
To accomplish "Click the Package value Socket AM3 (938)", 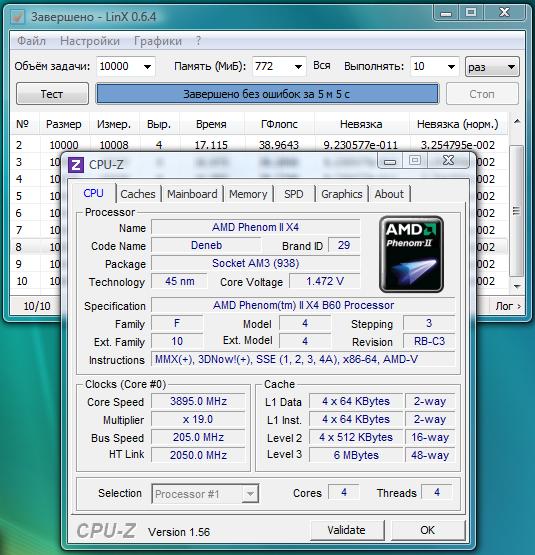I will pos(256,263).
